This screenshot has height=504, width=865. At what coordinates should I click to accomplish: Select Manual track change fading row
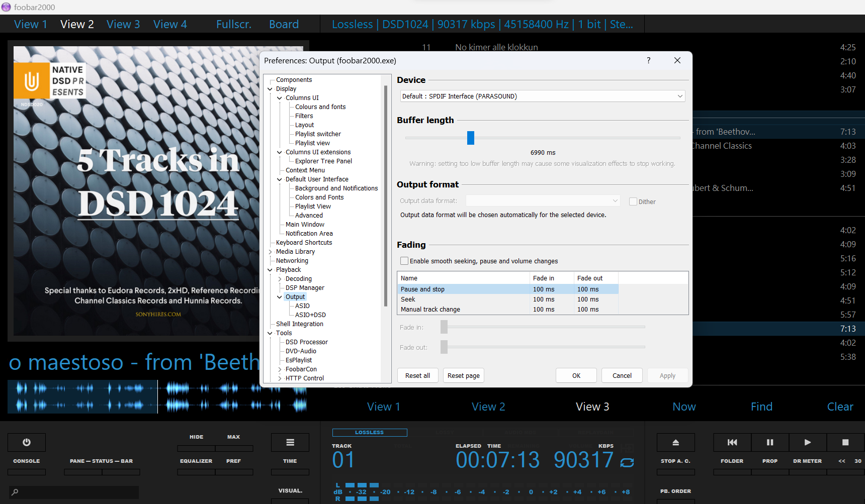click(508, 309)
